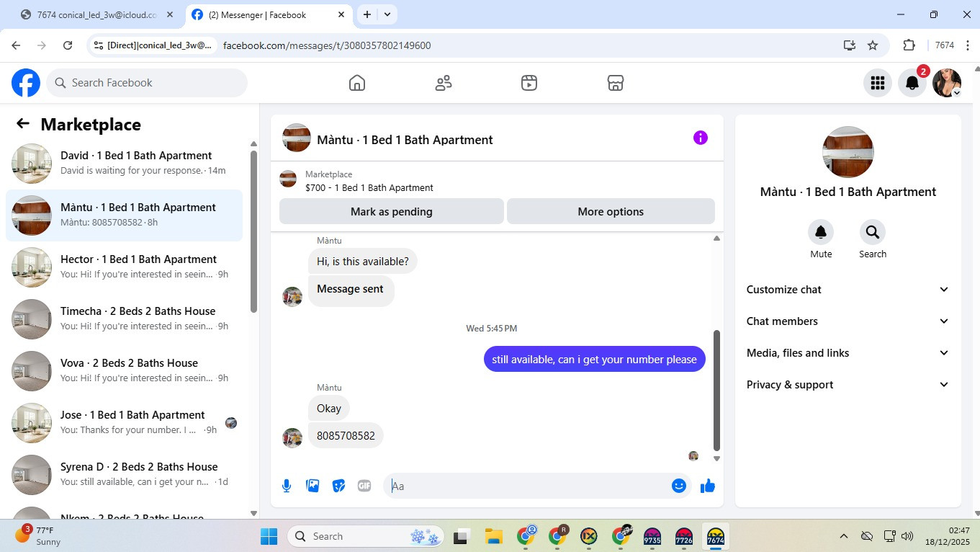The image size is (980, 552).
Task: Open the $700 Marketplace listing link
Action: [x=369, y=188]
